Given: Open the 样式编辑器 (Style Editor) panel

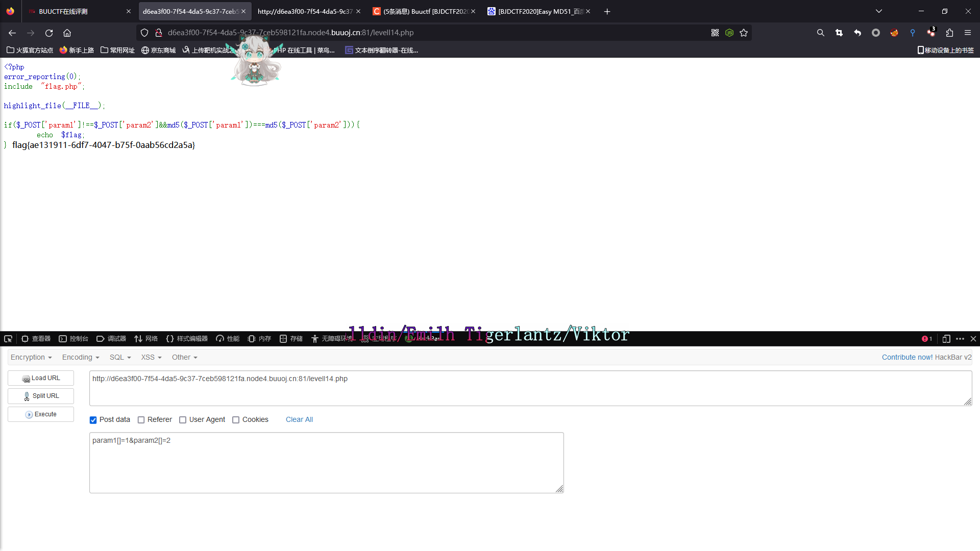Looking at the screenshot, I should pos(186,338).
